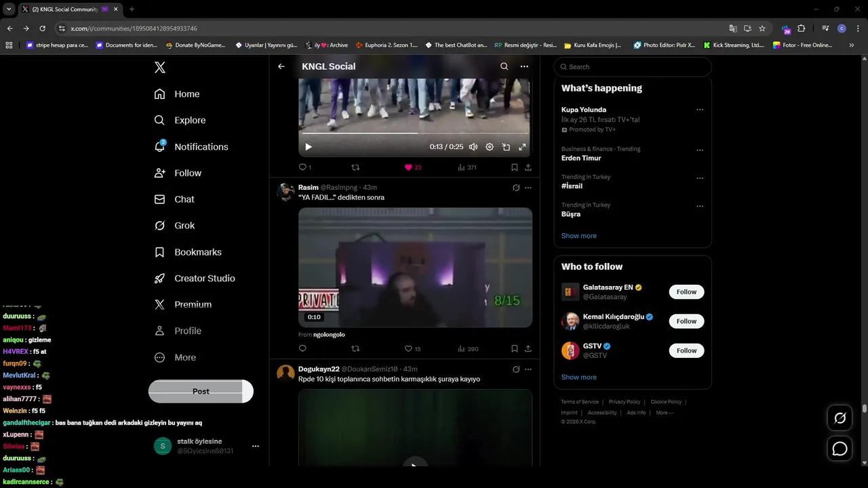Repost the post with 23 likes
868x488 pixels.
pos(355,167)
